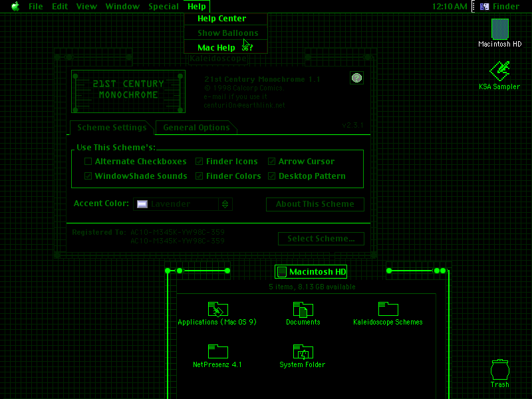Screen dimensions: 532x399
Task: Enable Alternate Checkboxes option
Action: click(x=88, y=161)
